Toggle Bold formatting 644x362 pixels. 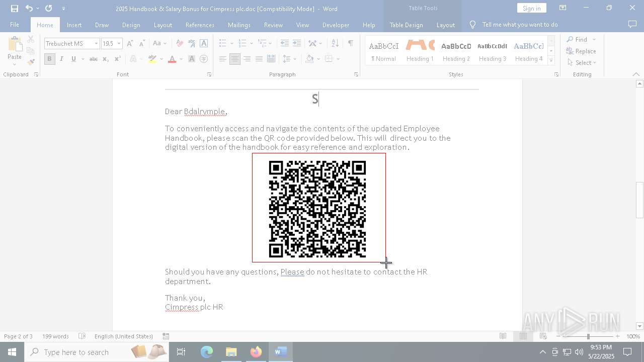tap(49, 59)
